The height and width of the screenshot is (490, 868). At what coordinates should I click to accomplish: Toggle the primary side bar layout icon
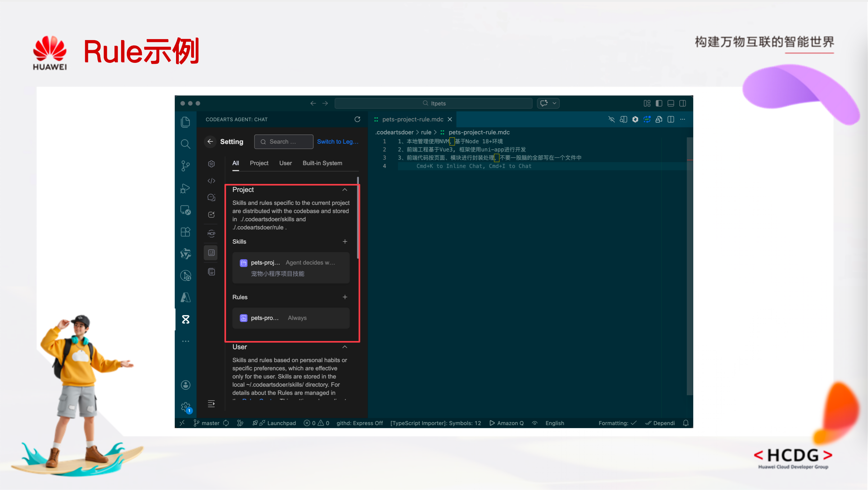click(x=659, y=103)
